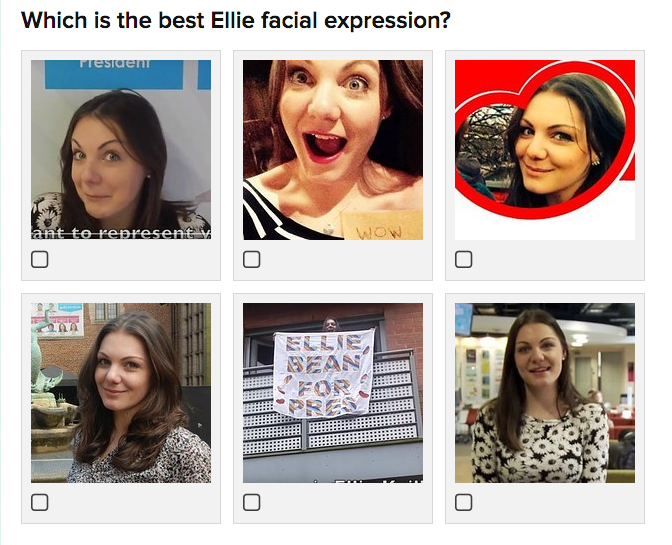Pick the surprised open-mouth expression photo
The image size is (672, 545).
point(333,150)
